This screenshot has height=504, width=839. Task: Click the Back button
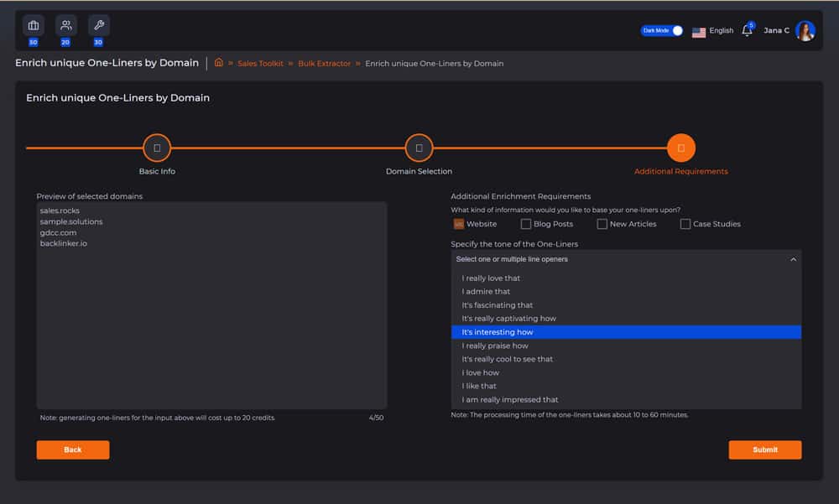(73, 450)
